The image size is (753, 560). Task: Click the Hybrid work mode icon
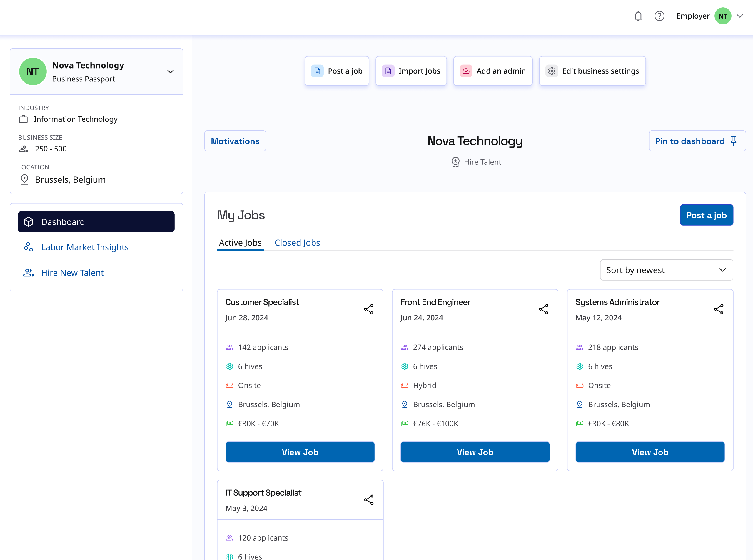[405, 385]
